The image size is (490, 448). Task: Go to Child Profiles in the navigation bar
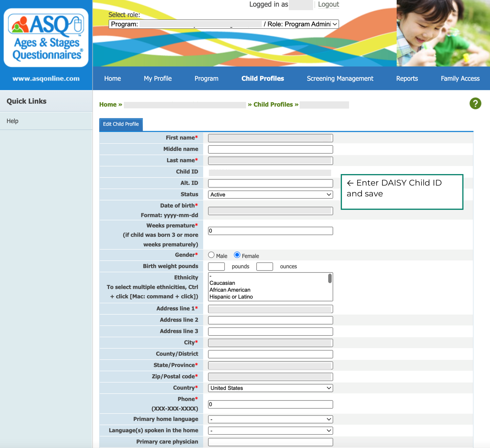click(263, 79)
